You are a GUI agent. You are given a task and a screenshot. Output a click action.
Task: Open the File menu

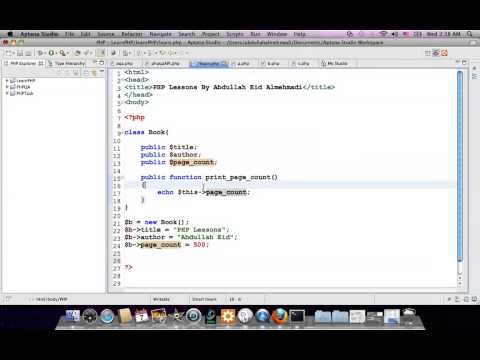pyautogui.click(x=69, y=34)
